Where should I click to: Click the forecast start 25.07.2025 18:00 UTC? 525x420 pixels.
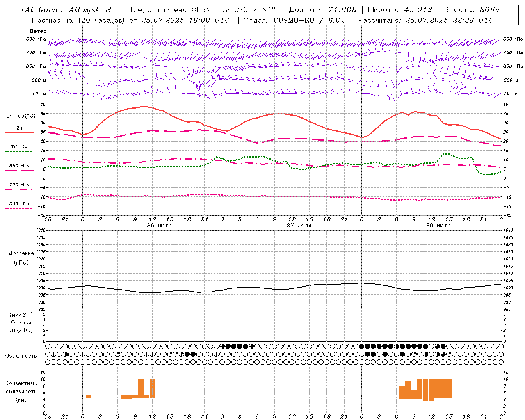pos(185,20)
